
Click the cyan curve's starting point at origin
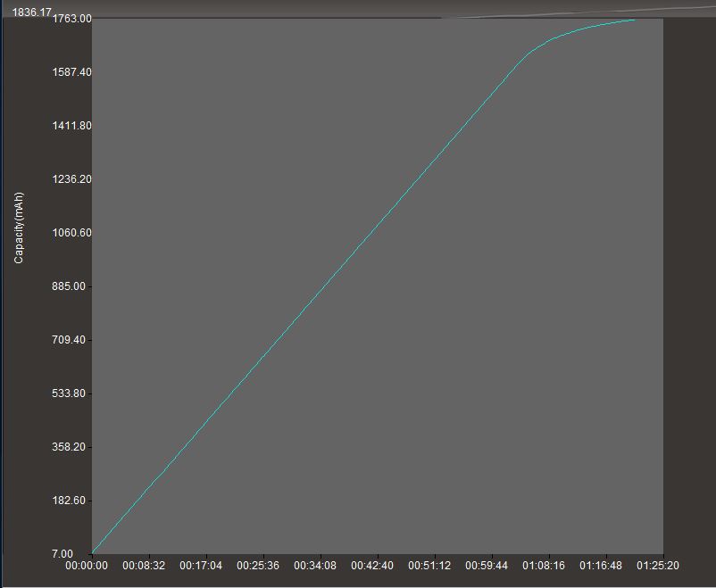93,552
